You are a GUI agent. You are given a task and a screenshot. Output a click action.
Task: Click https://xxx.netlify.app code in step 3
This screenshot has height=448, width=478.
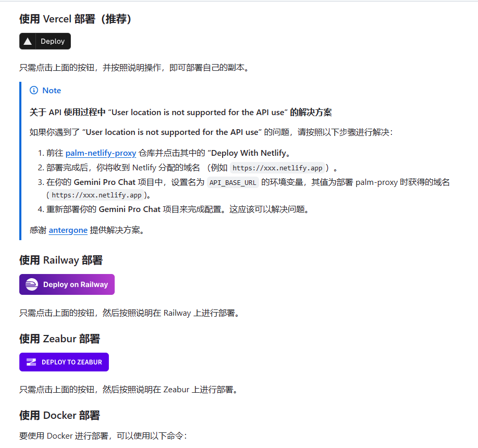(96, 195)
